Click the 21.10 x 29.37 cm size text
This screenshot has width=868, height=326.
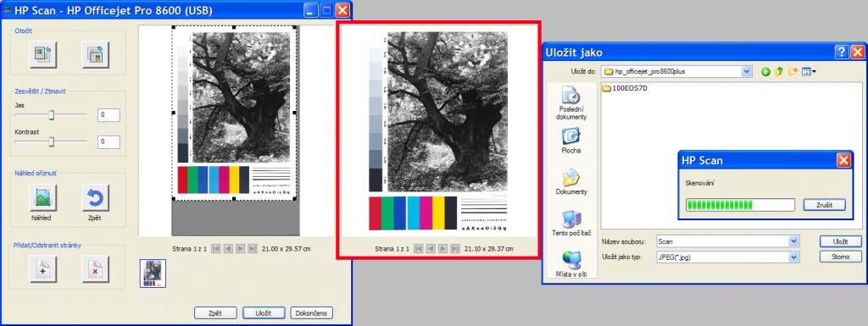489,249
